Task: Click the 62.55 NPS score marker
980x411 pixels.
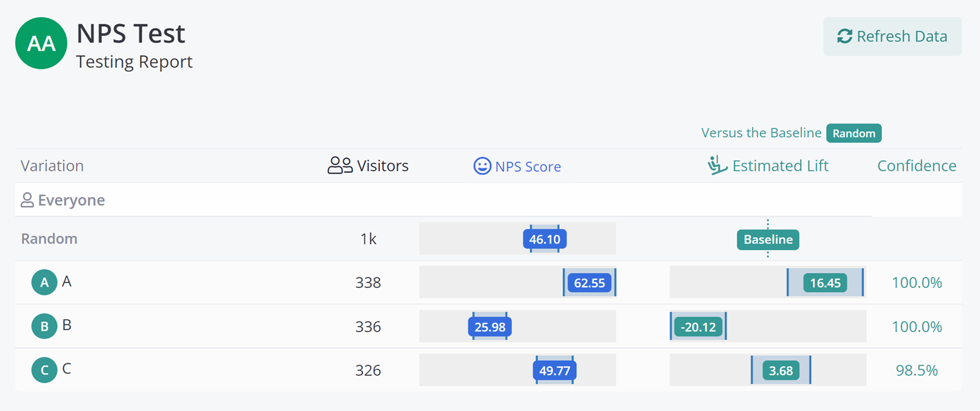Action: pos(589,283)
